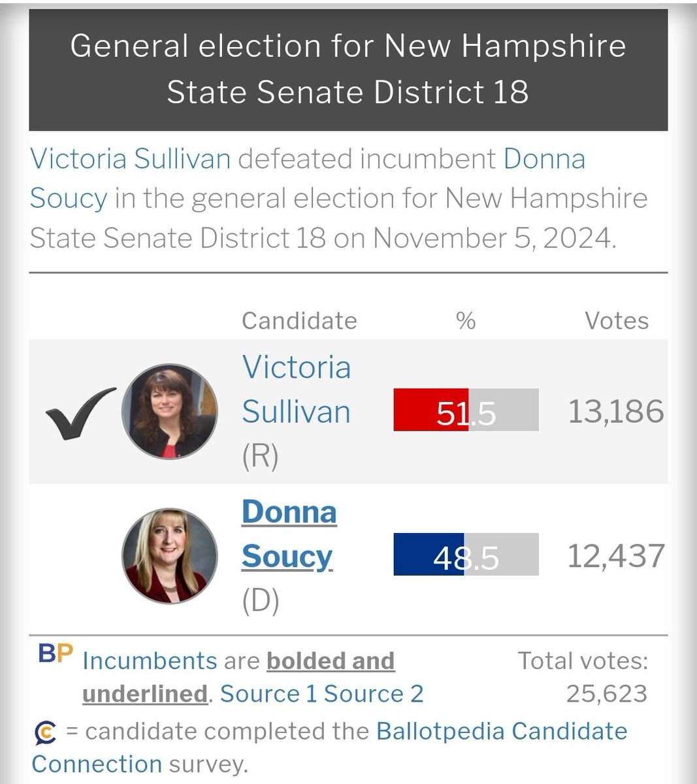This screenshot has width=697, height=784.
Task: Click the red 51.5 percent bar
Action: coord(431,410)
